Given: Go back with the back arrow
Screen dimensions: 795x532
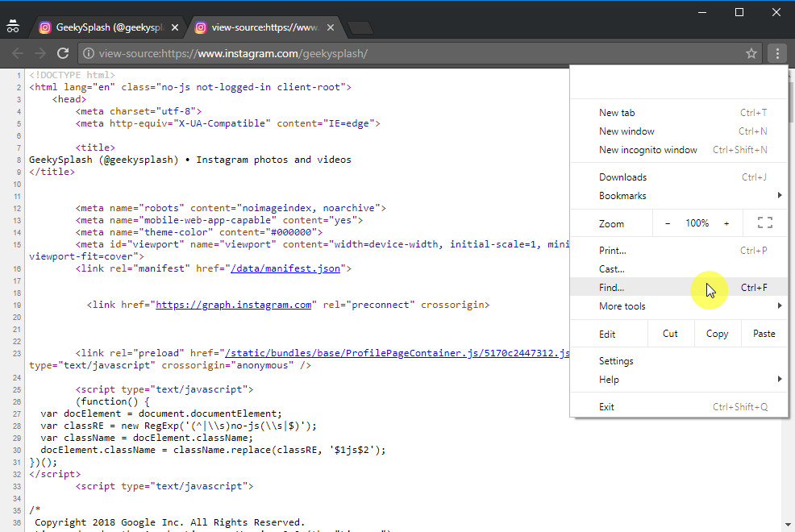Looking at the screenshot, I should point(18,53).
